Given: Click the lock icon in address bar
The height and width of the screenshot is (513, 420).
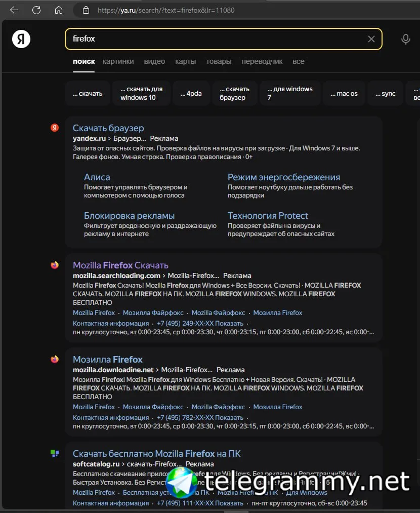Looking at the screenshot, I should pos(86,10).
